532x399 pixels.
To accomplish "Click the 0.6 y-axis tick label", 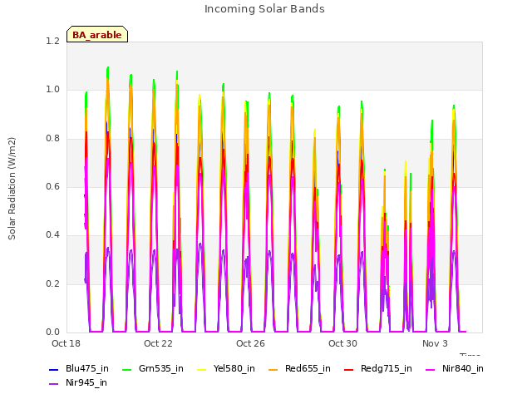I will pos(52,186).
